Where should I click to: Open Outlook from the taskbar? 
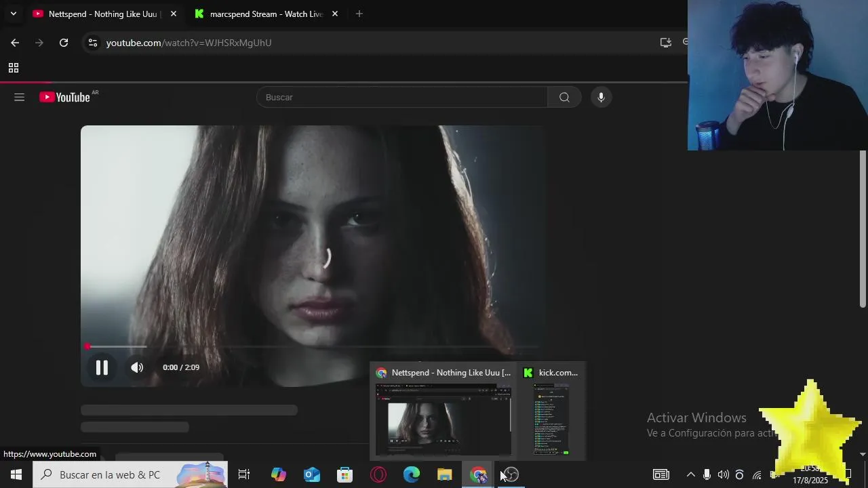[312, 474]
